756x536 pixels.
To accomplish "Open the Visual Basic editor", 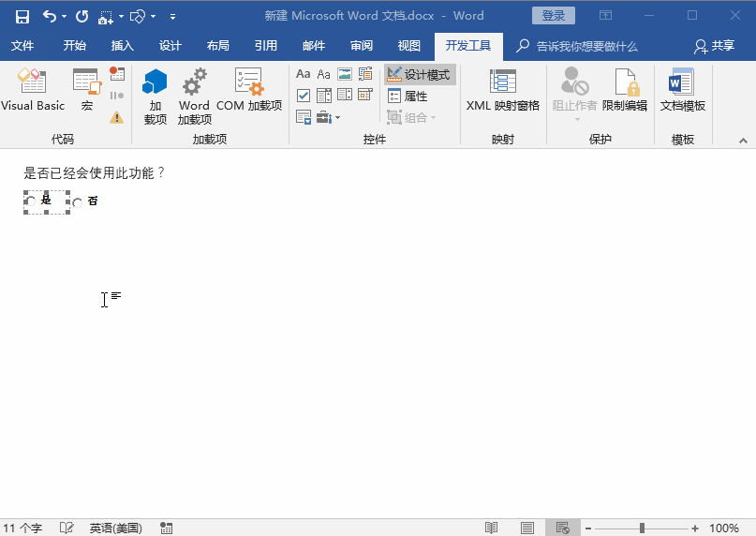I will pyautogui.click(x=33, y=91).
